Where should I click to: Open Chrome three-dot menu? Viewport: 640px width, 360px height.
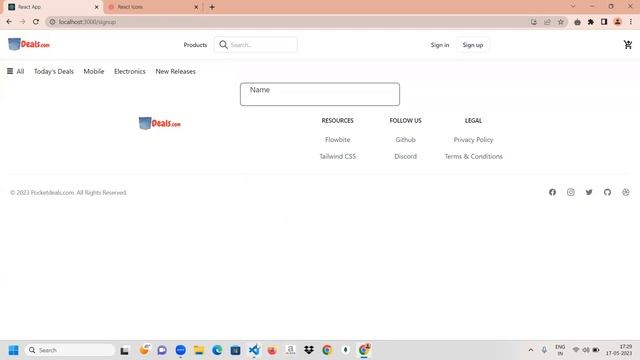(x=631, y=22)
